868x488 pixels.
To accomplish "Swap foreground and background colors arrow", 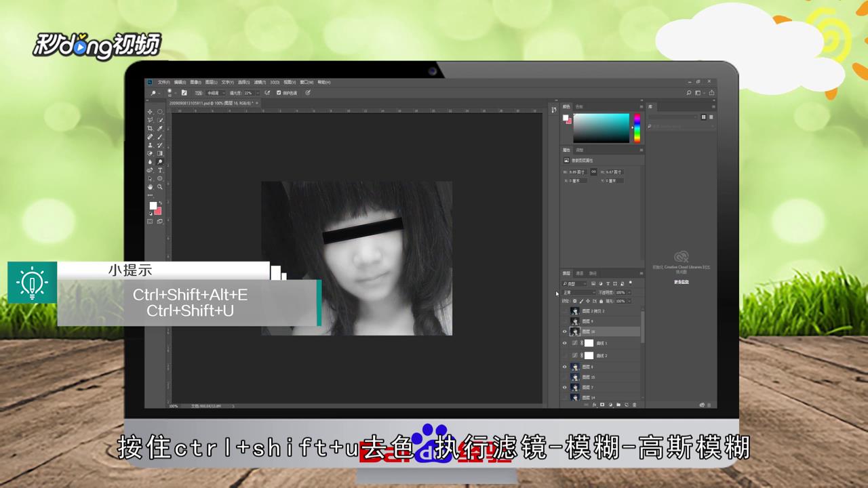I will (x=160, y=203).
